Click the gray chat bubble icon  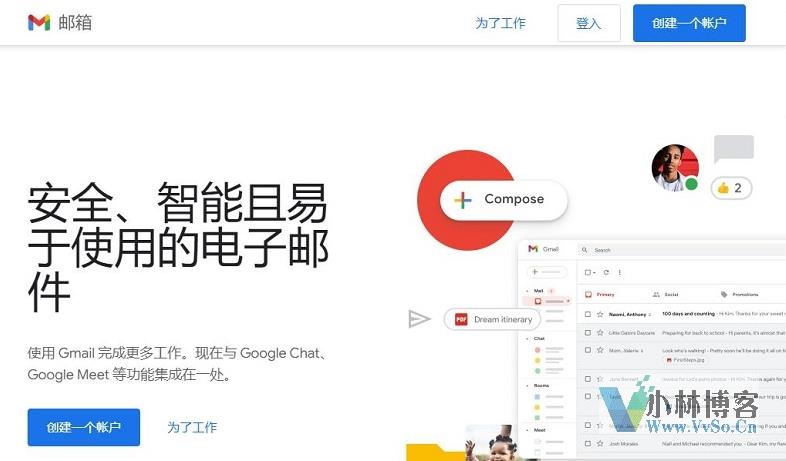(734, 148)
